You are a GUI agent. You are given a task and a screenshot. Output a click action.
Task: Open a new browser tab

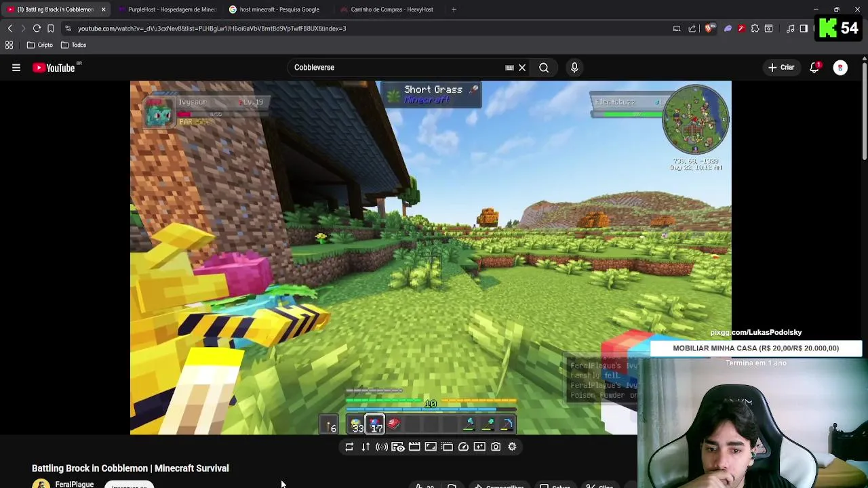coord(454,9)
